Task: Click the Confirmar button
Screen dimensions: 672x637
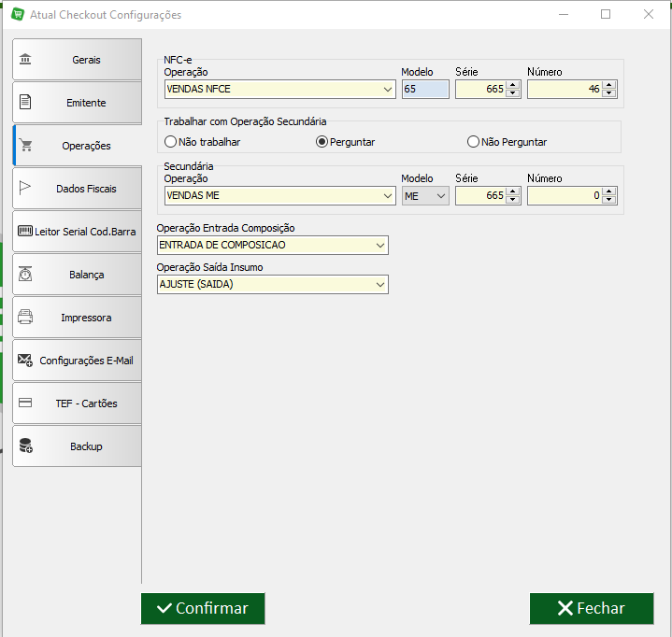Action: tap(203, 608)
